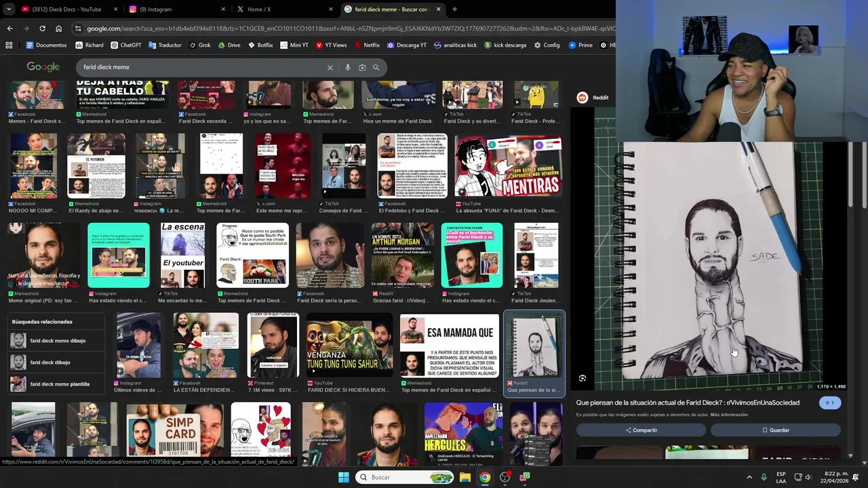Clear the Google search box with X
Screen dimensions: 868x488
(330, 67)
